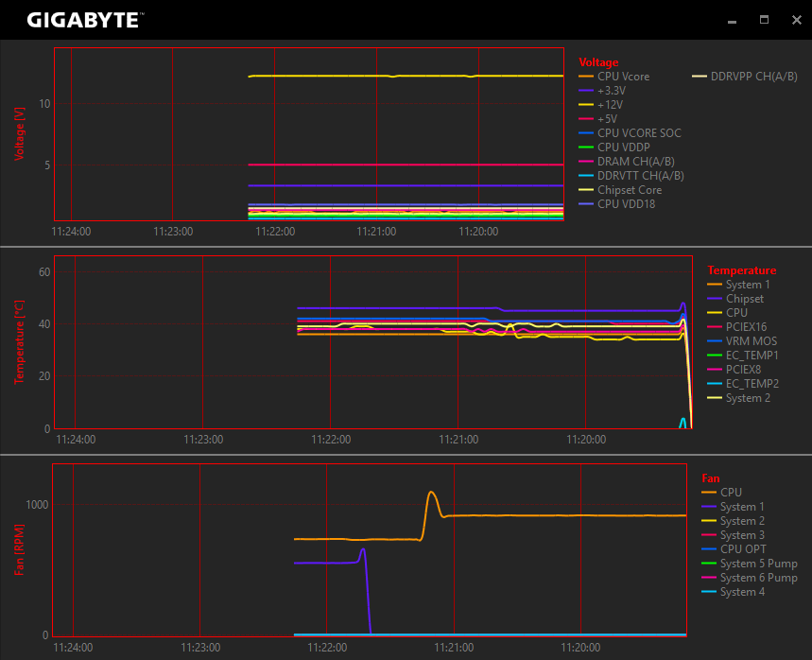This screenshot has width=812, height=660.
Task: Click the GIGABYTE logo in title bar
Action: 85,20
